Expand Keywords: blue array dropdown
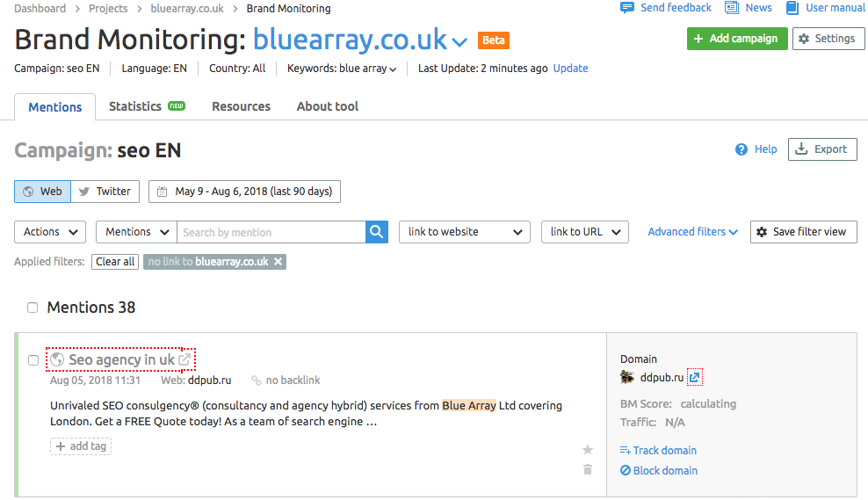868x500 pixels. [393, 69]
